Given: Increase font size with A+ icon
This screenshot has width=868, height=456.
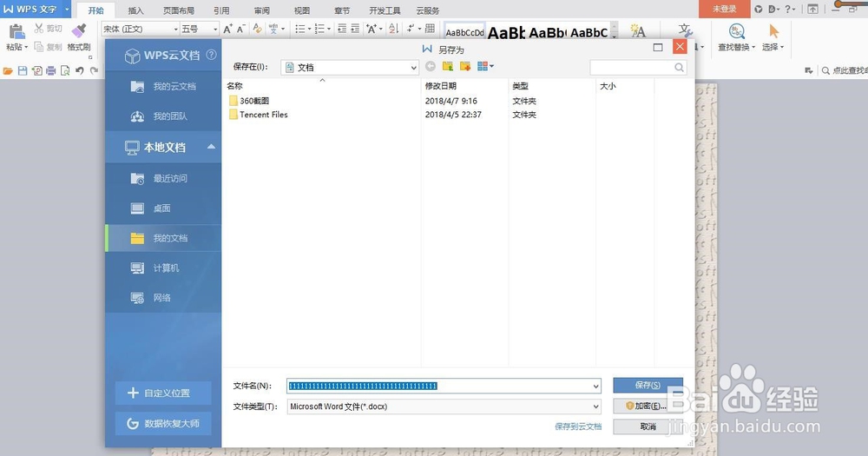Looking at the screenshot, I should pos(227,29).
